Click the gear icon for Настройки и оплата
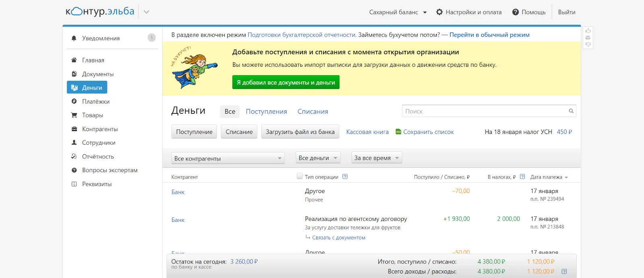This screenshot has height=278, width=644. [440, 12]
